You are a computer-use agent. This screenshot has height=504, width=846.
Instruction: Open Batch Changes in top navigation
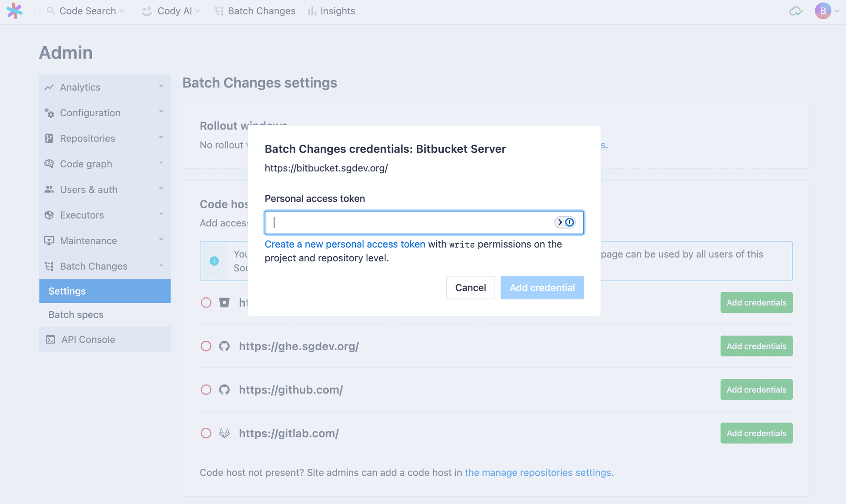tap(255, 11)
